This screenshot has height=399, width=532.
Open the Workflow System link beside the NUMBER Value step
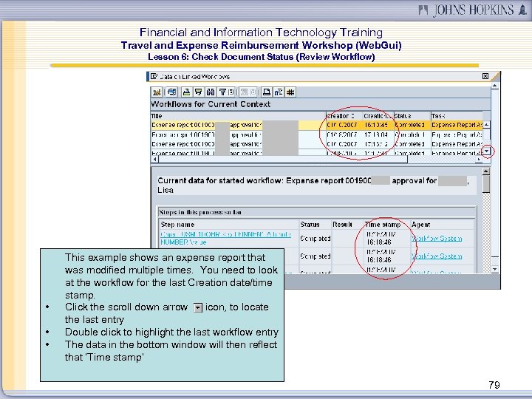(437, 239)
